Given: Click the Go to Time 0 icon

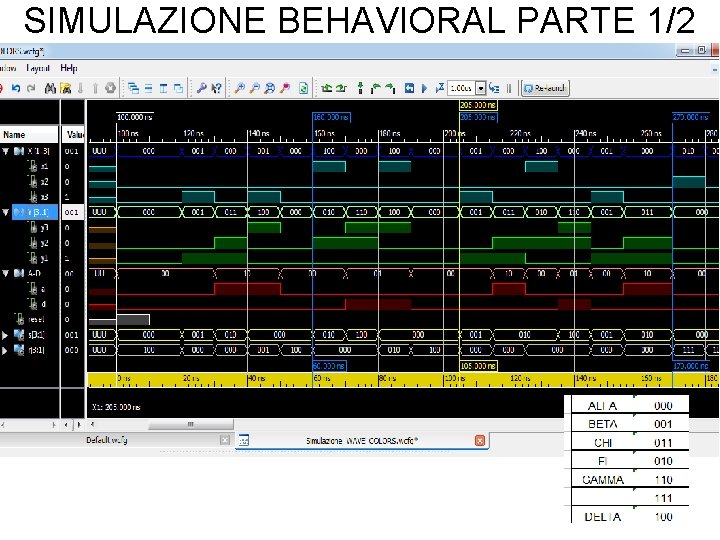Looking at the screenshot, I should click(x=326, y=88).
